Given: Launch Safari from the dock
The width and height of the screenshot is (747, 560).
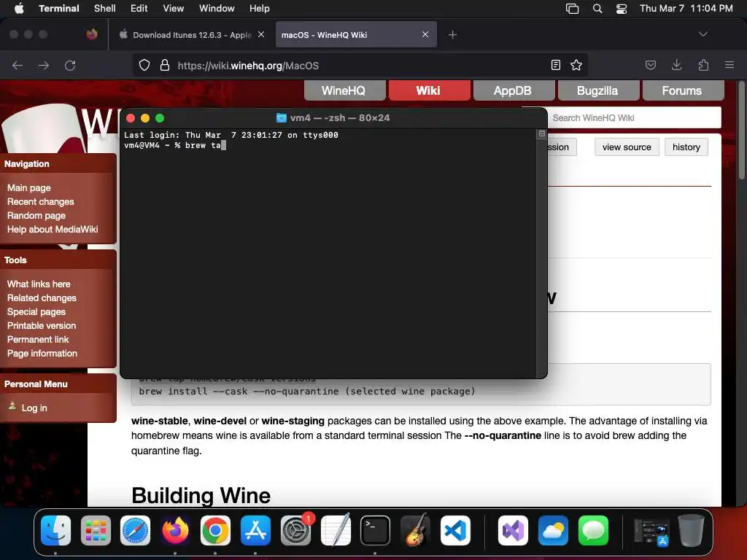Looking at the screenshot, I should pos(135,530).
